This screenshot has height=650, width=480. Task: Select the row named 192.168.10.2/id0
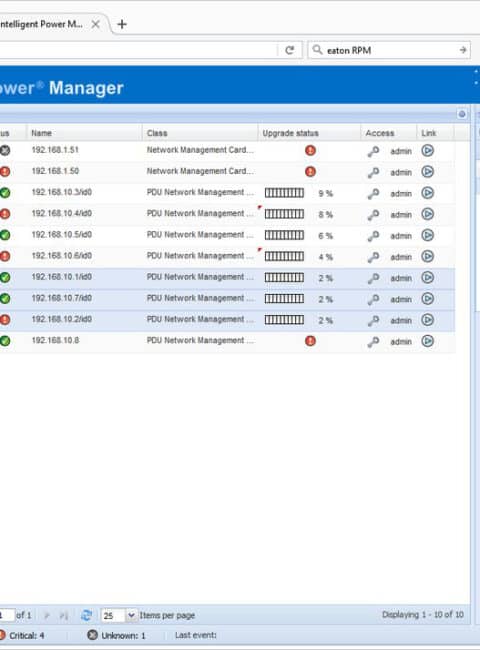(227, 320)
